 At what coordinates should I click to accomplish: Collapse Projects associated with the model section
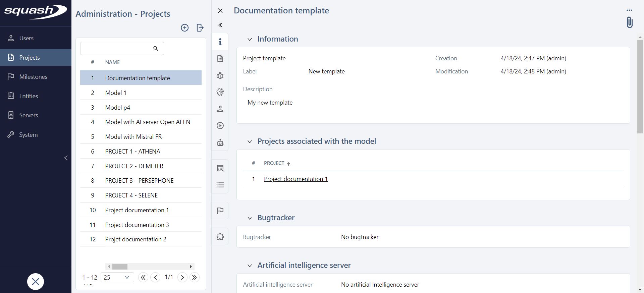click(250, 141)
